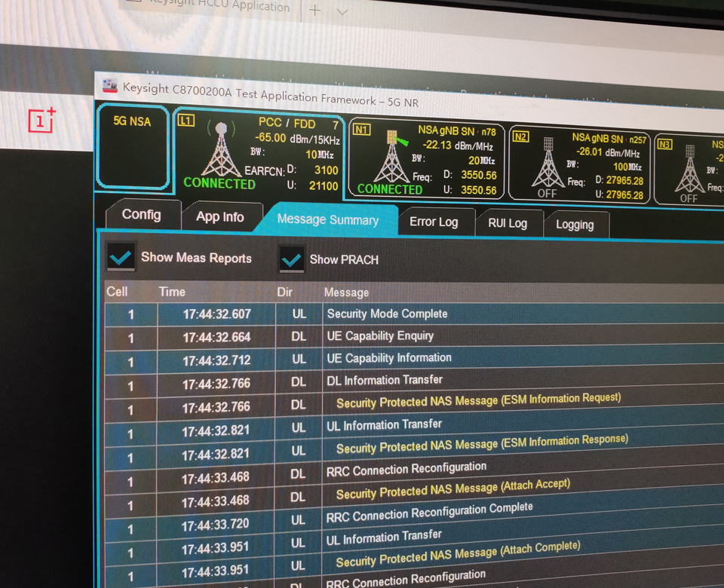Image resolution: width=724 pixels, height=588 pixels.
Task: Open the RUI Log tab
Action: [x=508, y=223]
